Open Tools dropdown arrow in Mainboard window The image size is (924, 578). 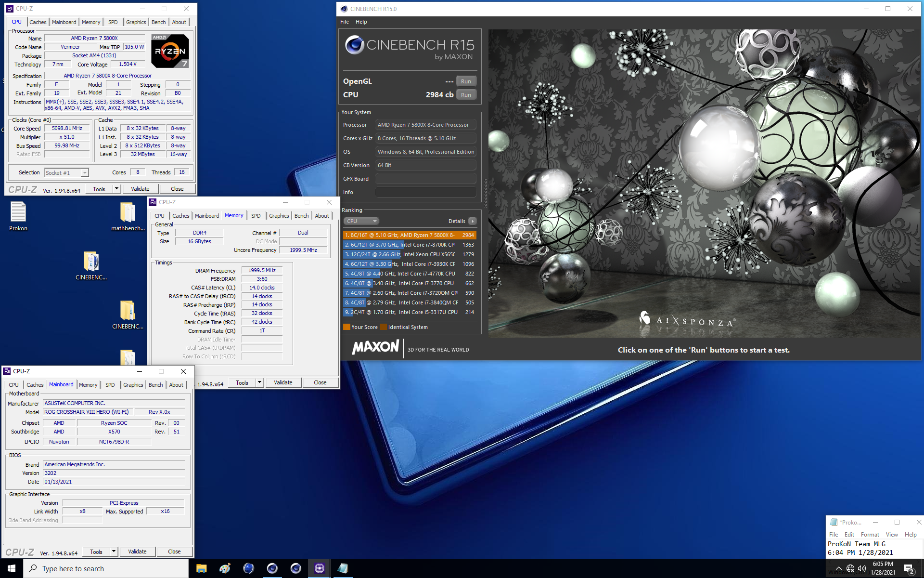pyautogui.click(x=114, y=552)
